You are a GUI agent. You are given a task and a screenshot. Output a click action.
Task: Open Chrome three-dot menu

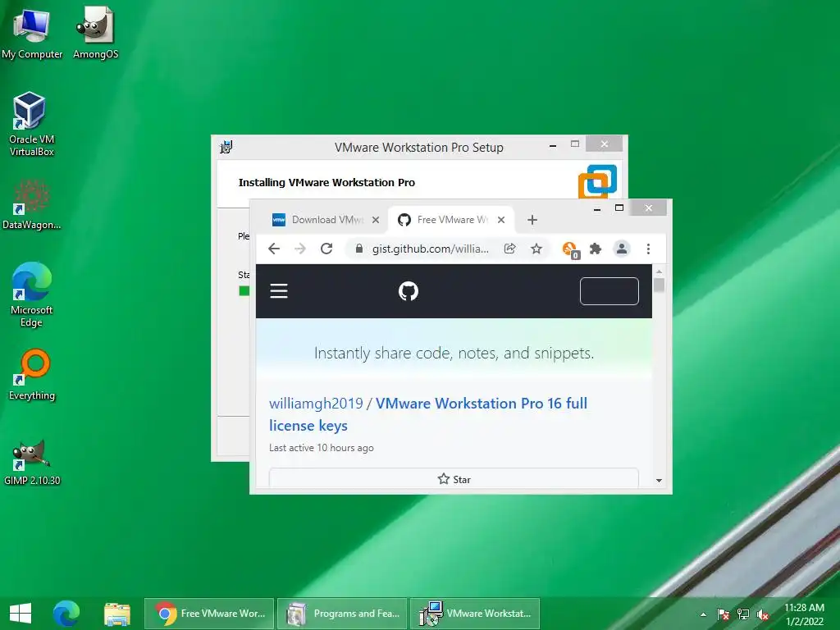pos(648,249)
